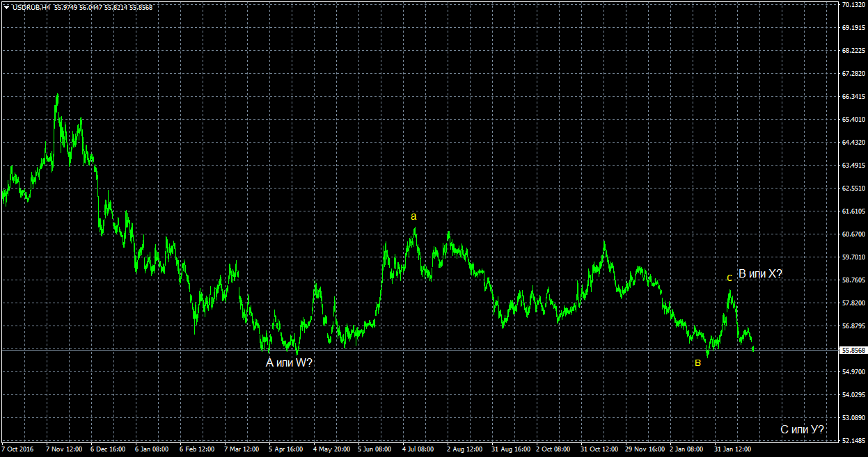Click the '5 Apr 16:00' time label
This screenshot has width=868, height=457.
286,449
